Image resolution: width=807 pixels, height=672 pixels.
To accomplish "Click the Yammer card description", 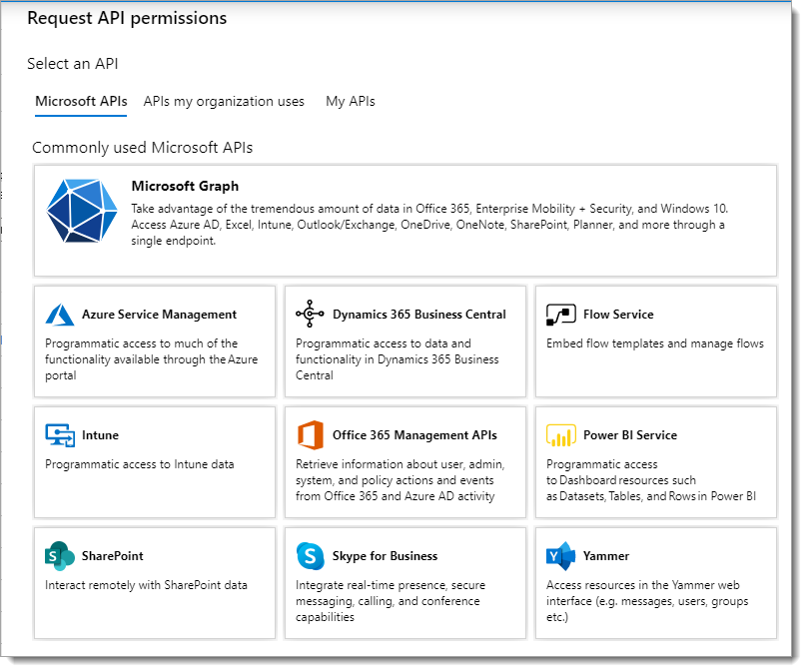I will 647,601.
